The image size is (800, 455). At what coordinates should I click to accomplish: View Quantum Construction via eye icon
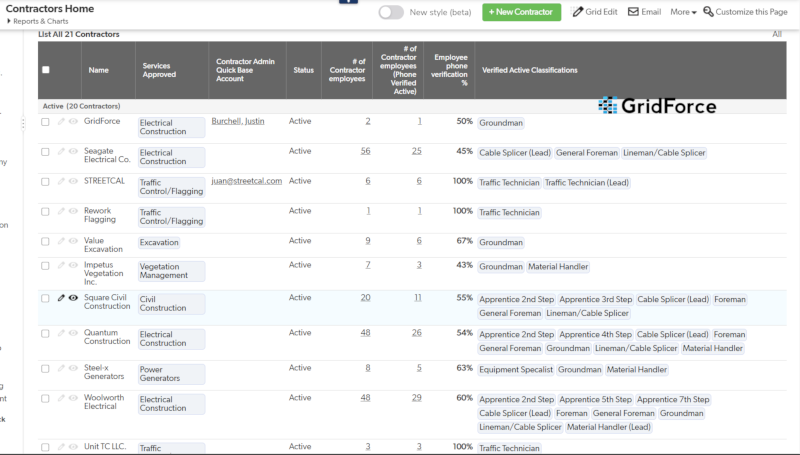(73, 333)
